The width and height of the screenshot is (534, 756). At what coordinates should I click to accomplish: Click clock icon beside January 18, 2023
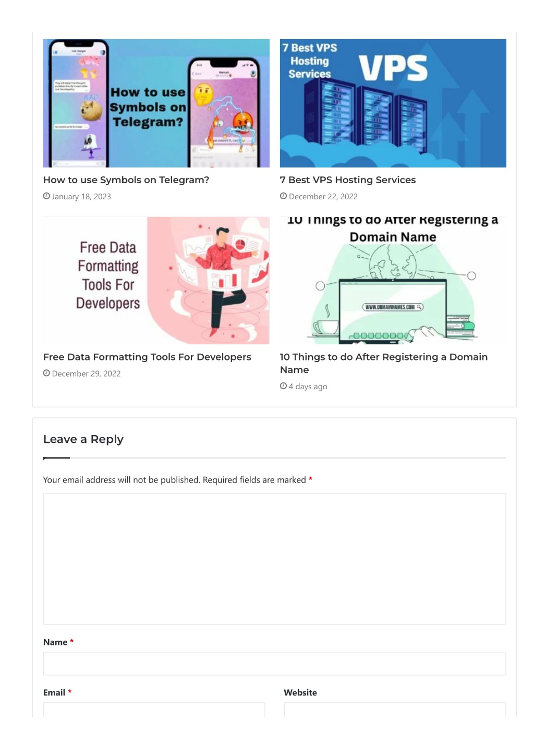point(46,196)
